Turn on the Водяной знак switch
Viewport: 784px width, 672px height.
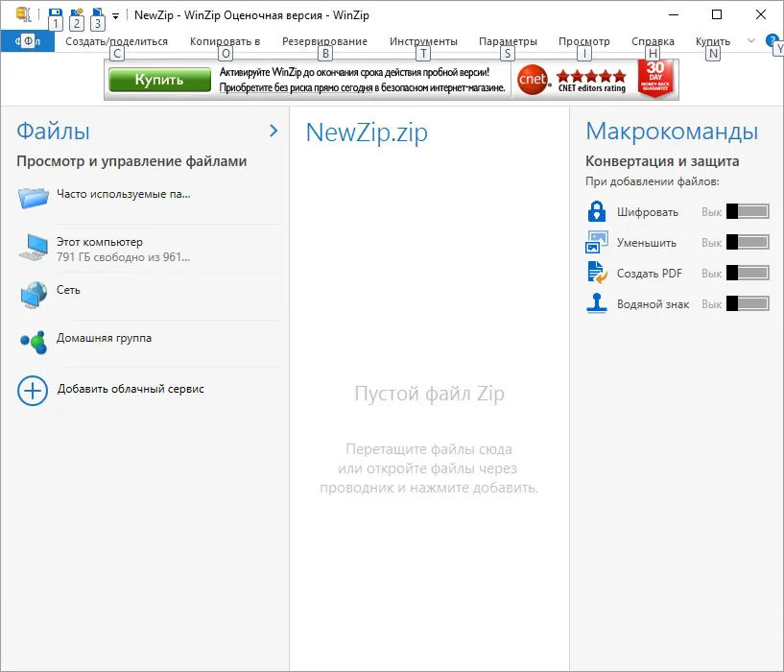(x=748, y=303)
